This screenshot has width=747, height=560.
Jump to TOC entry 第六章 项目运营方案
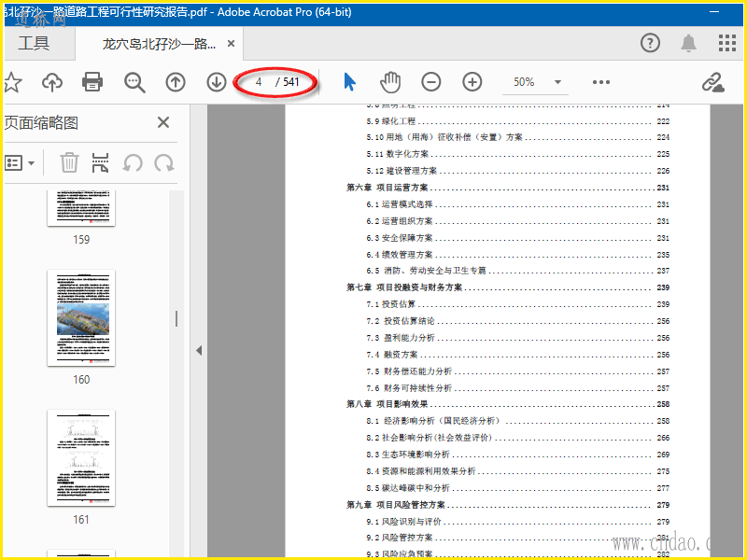(508, 188)
